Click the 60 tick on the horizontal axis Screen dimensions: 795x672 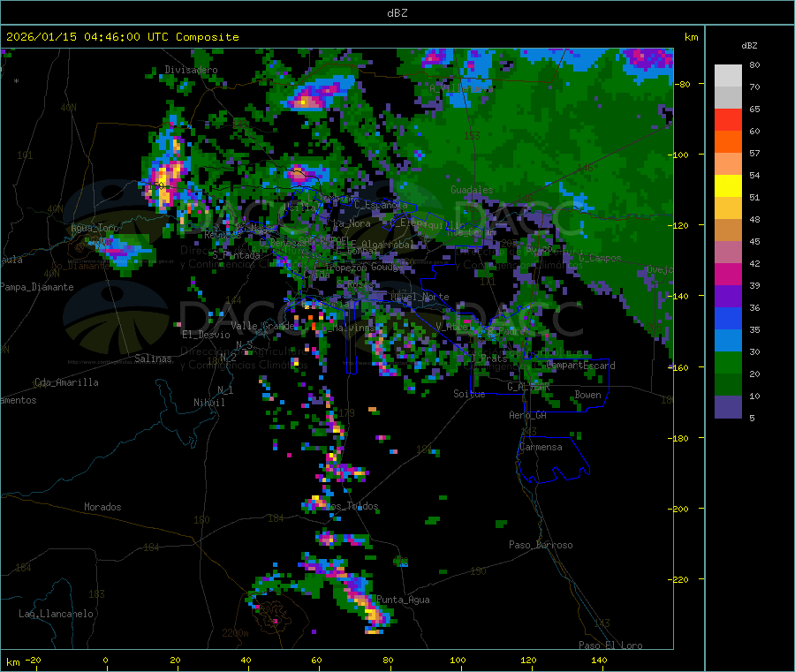coord(316,660)
